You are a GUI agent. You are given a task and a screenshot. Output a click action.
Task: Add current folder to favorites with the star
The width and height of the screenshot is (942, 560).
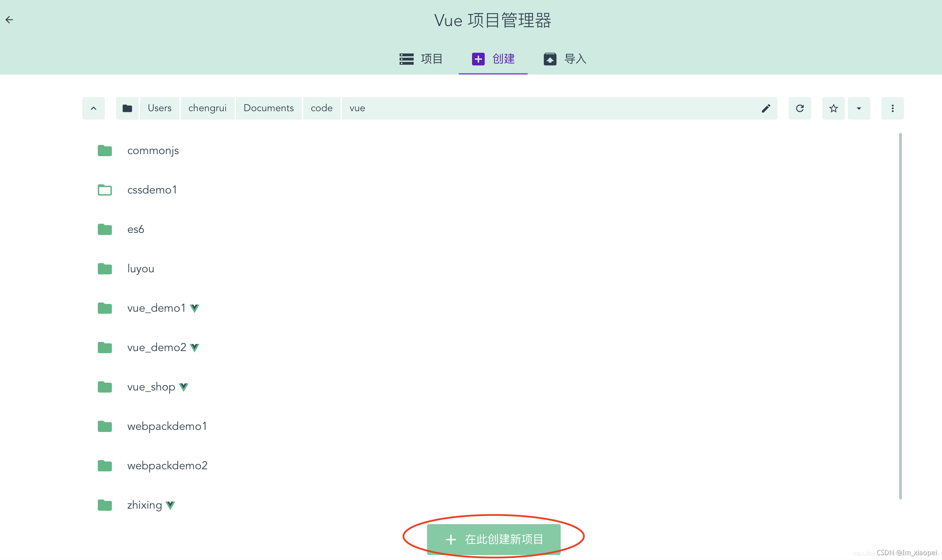click(833, 108)
